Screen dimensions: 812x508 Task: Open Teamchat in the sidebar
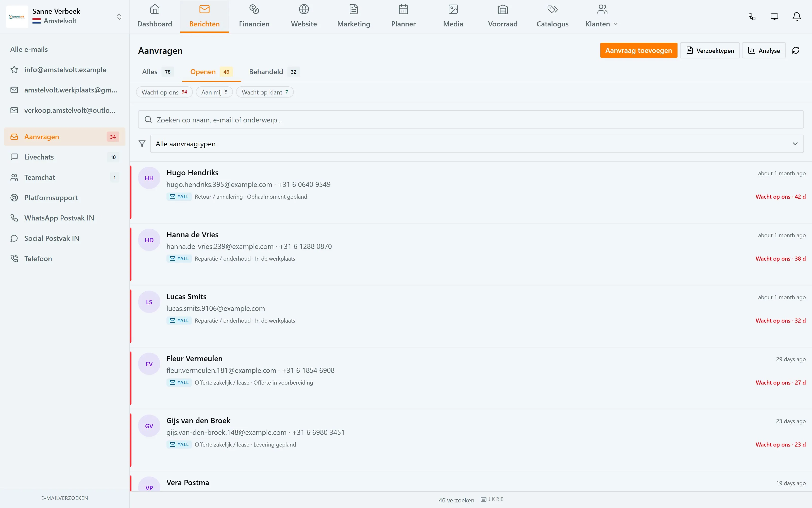65,177
